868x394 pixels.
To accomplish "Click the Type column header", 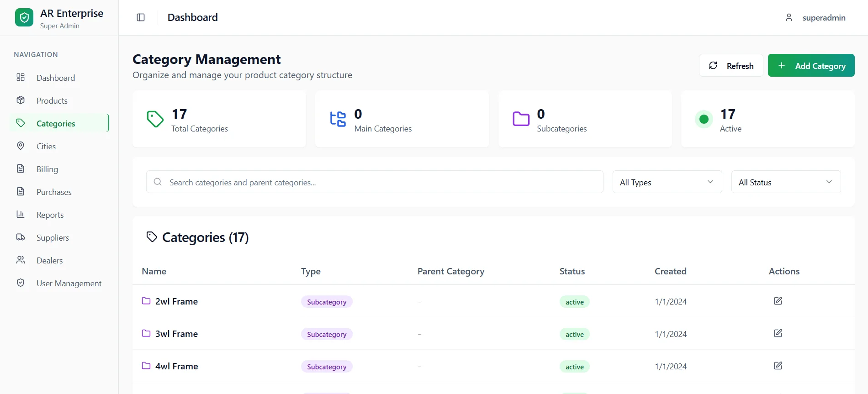I will [311, 271].
